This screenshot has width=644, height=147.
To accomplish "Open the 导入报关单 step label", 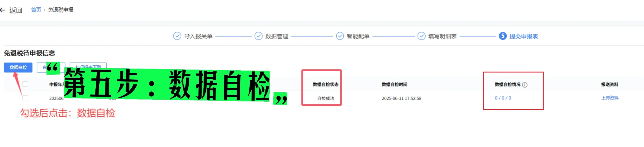I will pos(198,36).
